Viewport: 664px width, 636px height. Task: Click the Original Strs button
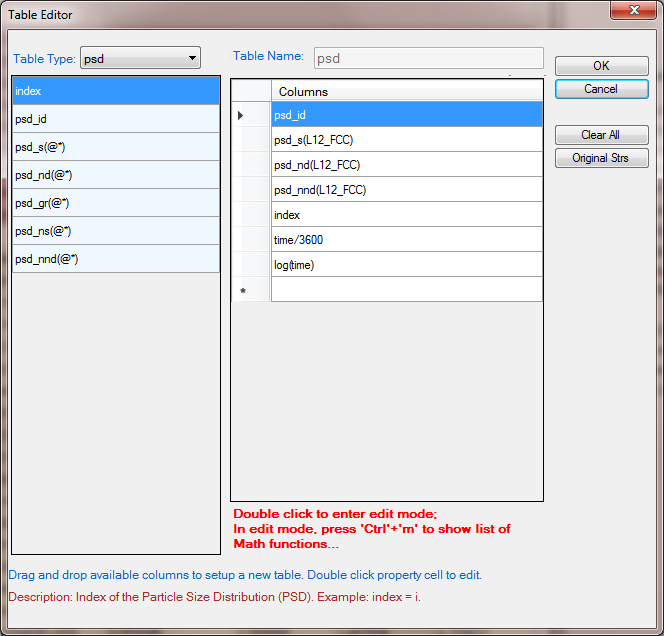coord(601,158)
